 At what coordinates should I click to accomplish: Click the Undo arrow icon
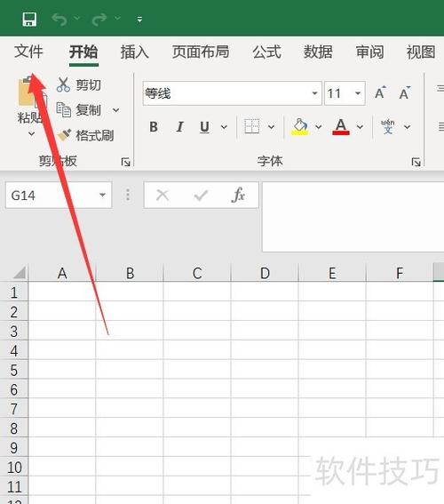pyautogui.click(x=59, y=20)
